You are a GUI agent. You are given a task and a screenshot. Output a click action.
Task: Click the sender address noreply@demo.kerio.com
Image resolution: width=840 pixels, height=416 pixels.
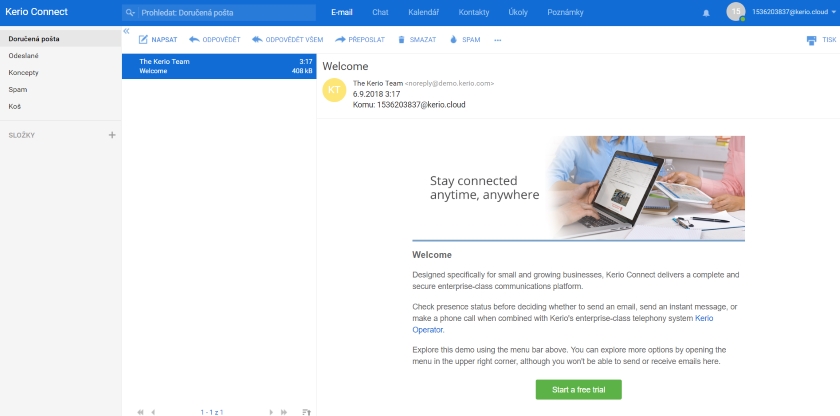[x=449, y=84]
